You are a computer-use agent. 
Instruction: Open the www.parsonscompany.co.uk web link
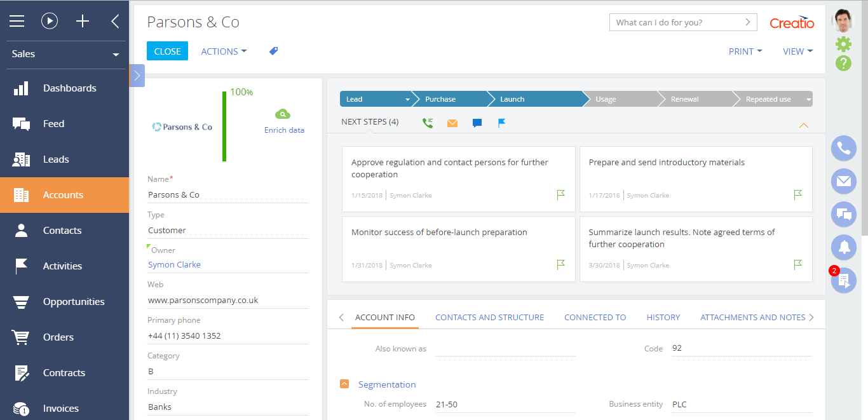click(203, 301)
